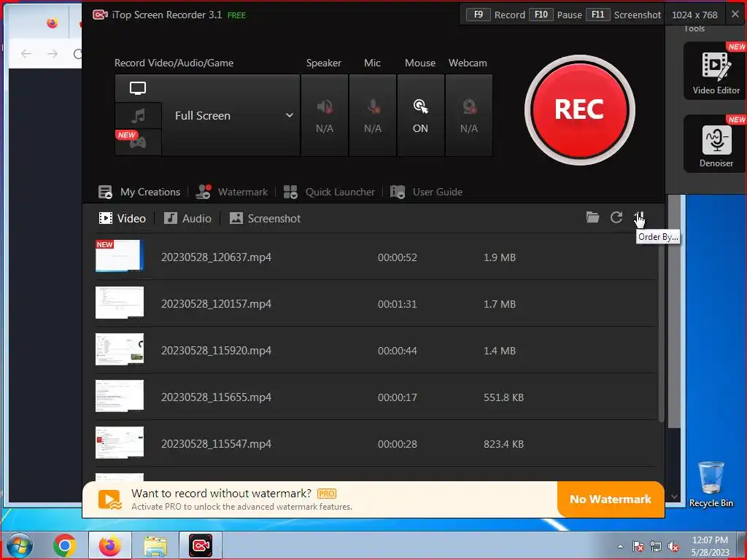
Task: Click the scroll down arrow at list bottom
Action: [x=674, y=496]
